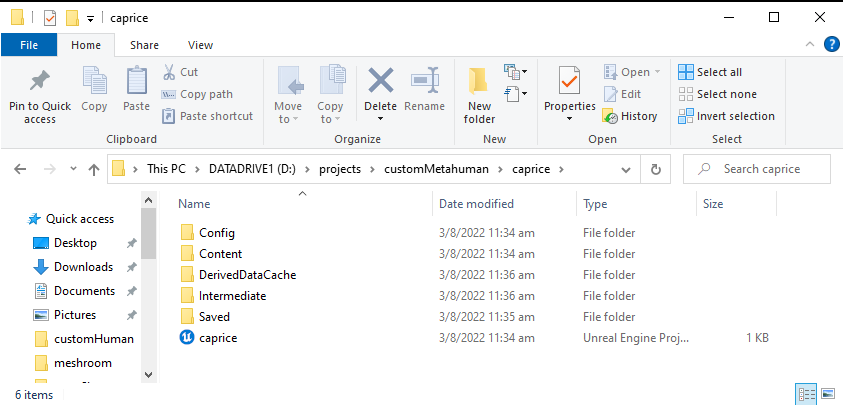Screen dimensions: 843x405
Task: Collapse the ribbon with the chevron
Action: coord(811,44)
